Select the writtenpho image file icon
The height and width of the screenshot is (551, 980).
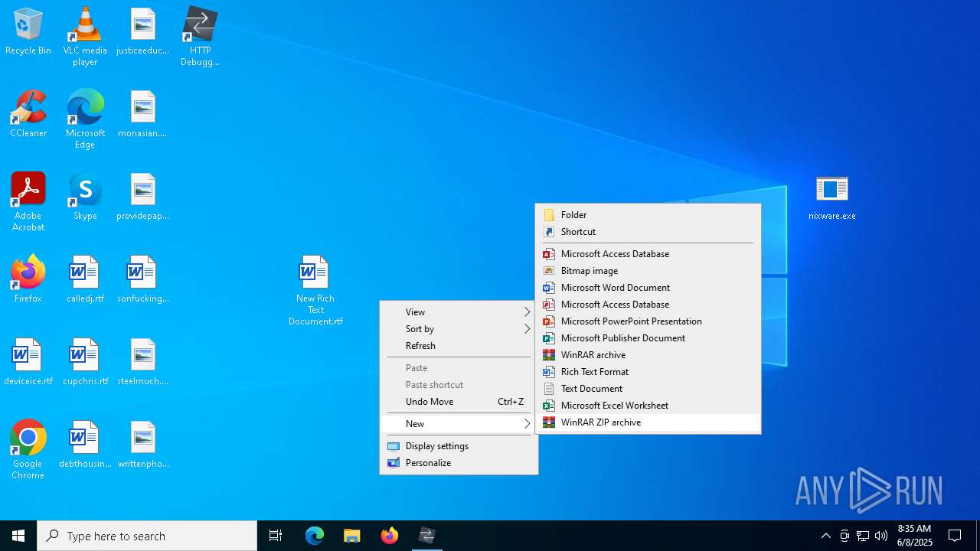(x=142, y=445)
